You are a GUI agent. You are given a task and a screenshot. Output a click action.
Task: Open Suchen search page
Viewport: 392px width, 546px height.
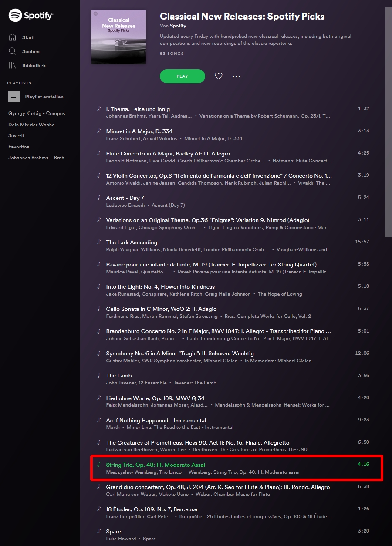click(x=30, y=51)
